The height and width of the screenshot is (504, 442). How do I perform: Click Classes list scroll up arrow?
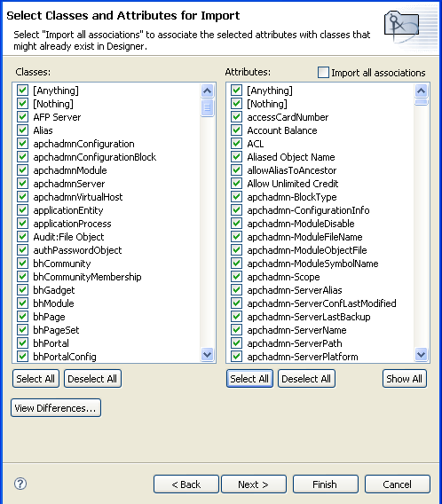coord(208,91)
